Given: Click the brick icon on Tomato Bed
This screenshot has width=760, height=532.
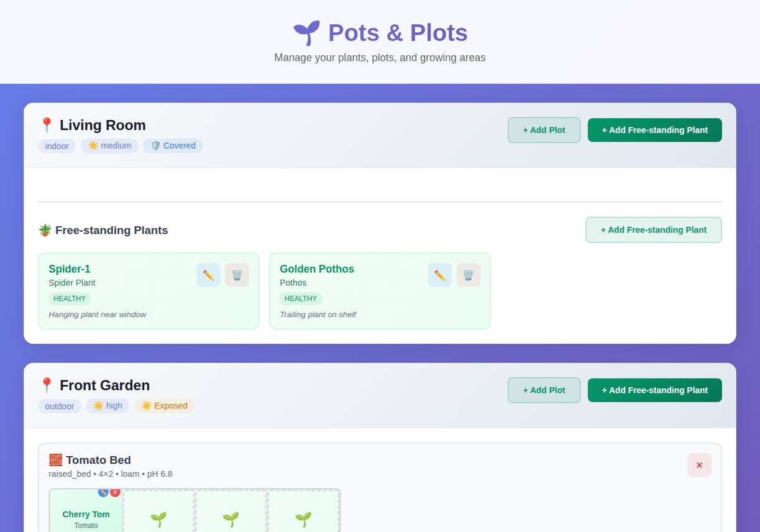Looking at the screenshot, I should (x=55, y=460).
